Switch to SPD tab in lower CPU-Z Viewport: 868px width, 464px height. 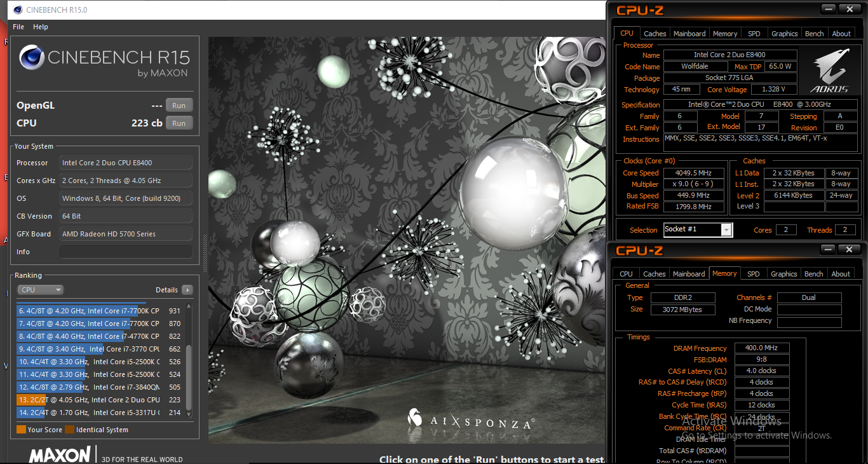(753, 274)
